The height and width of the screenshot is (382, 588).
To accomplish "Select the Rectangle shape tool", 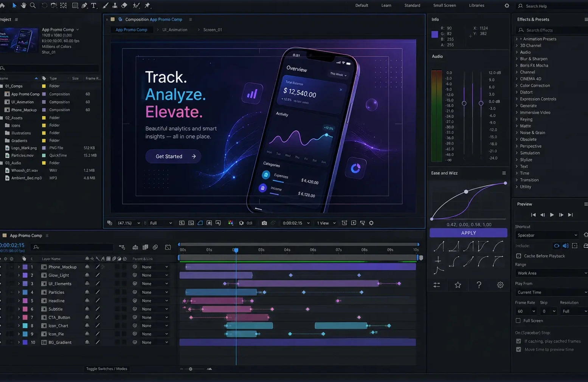I will (x=75, y=5).
